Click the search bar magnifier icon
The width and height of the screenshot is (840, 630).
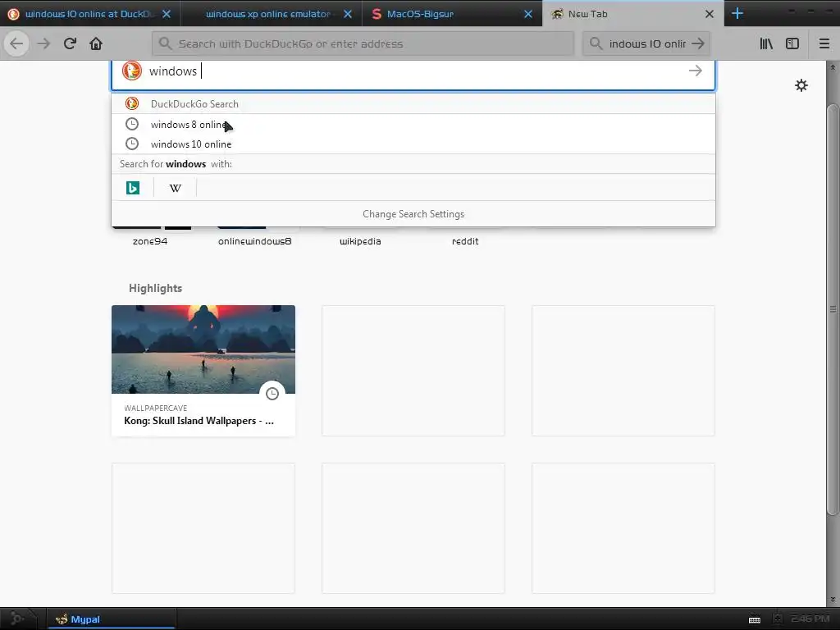point(596,43)
